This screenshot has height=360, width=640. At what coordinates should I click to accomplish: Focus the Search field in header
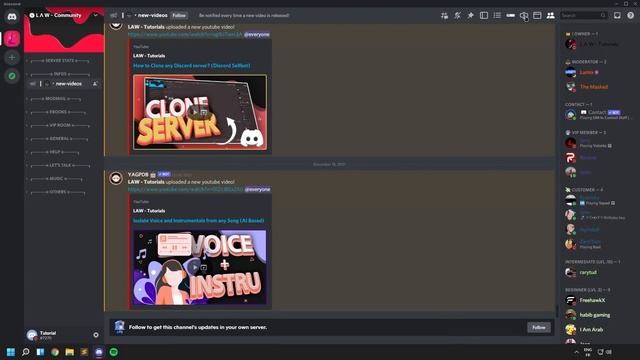584,16
